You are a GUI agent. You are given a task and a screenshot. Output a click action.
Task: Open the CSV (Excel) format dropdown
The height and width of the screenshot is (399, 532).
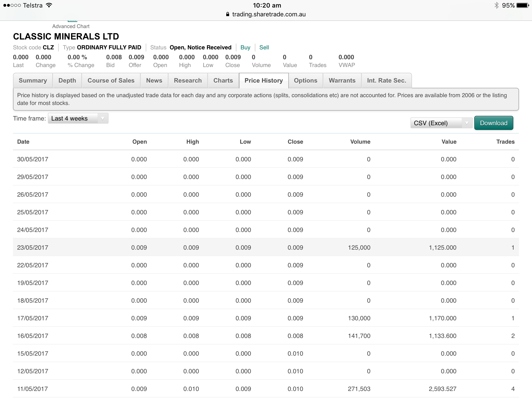pyautogui.click(x=441, y=123)
